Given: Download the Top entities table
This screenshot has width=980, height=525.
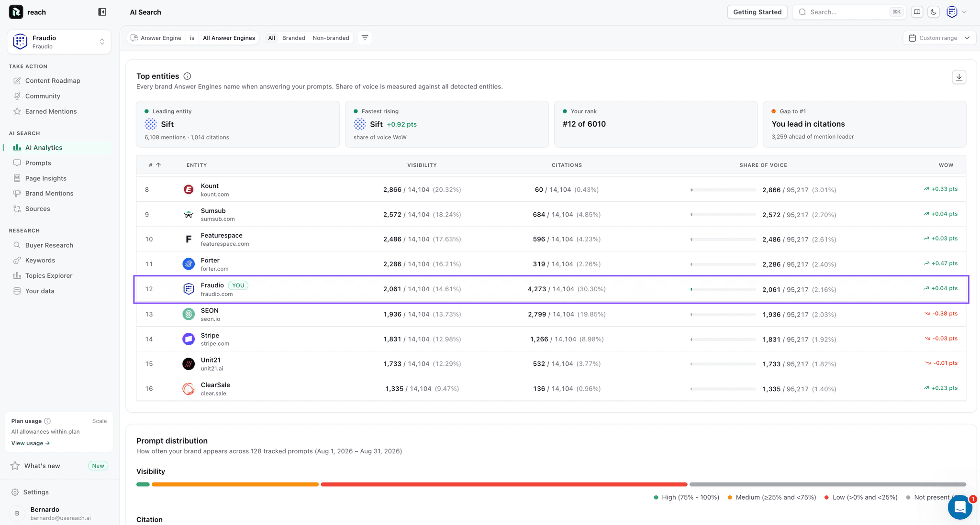Looking at the screenshot, I should (959, 77).
